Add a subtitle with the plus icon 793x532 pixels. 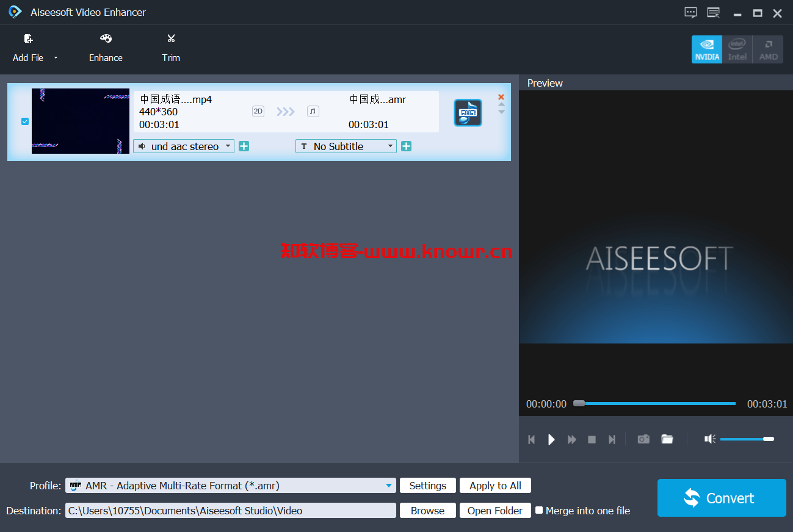406,146
